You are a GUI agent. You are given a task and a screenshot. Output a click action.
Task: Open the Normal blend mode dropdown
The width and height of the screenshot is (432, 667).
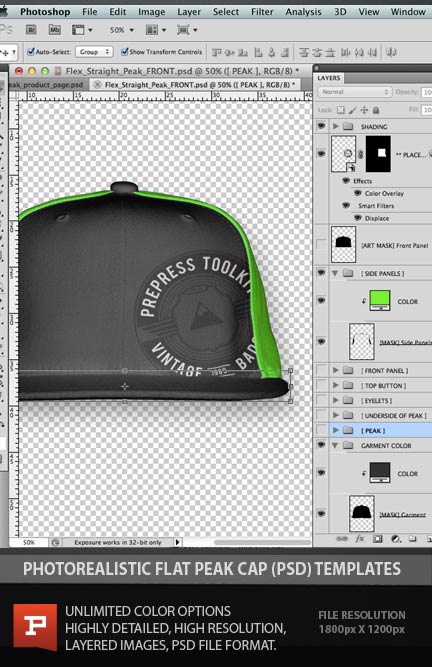pyautogui.click(x=355, y=92)
